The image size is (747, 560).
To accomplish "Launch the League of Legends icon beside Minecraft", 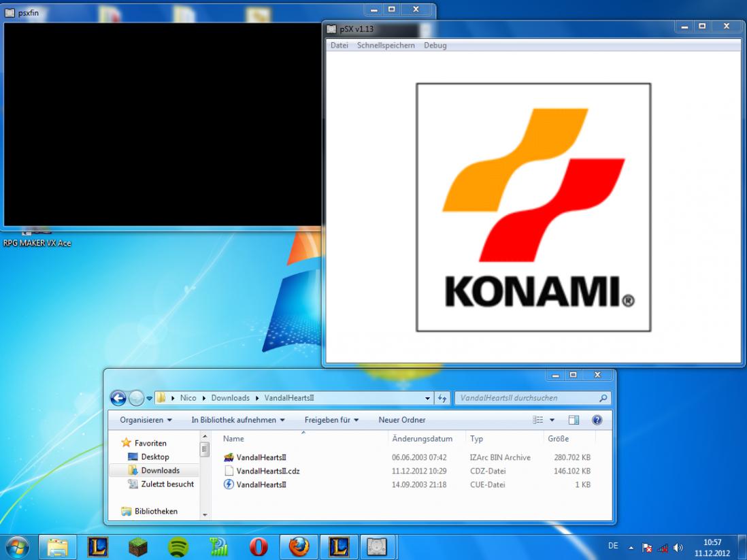I will tap(98, 546).
